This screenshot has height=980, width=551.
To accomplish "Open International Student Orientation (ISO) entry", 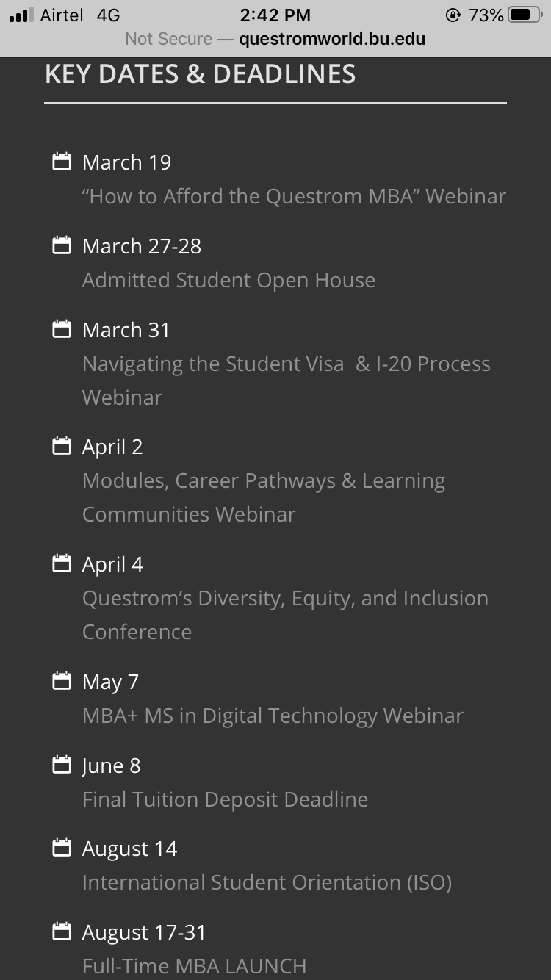I will pos(267,882).
